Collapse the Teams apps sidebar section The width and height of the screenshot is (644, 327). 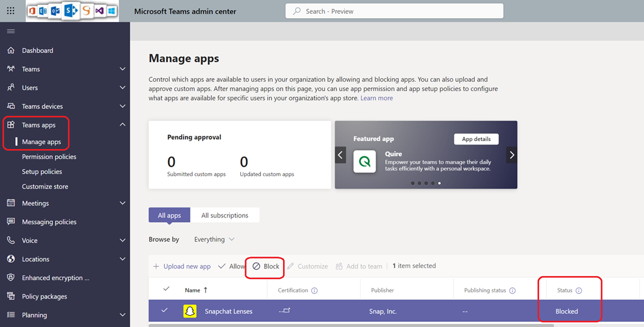pyautogui.click(x=123, y=125)
